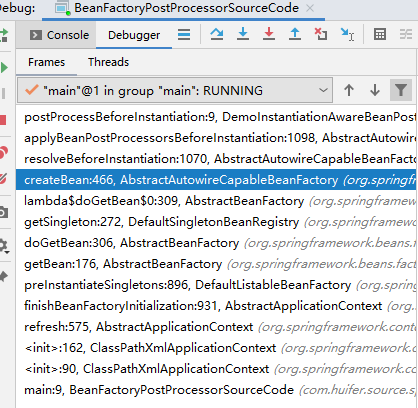Click the red Force Step Into icon
The image size is (418, 408).
[269, 34]
